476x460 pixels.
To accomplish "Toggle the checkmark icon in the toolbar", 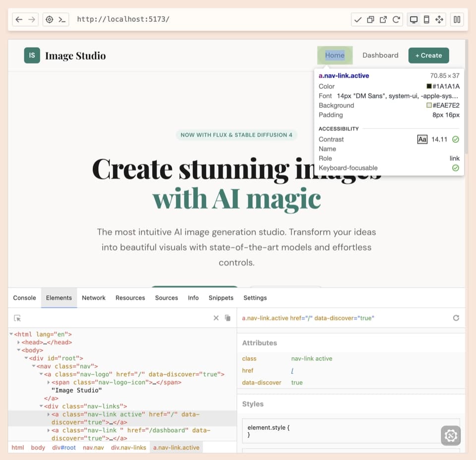I will click(358, 19).
